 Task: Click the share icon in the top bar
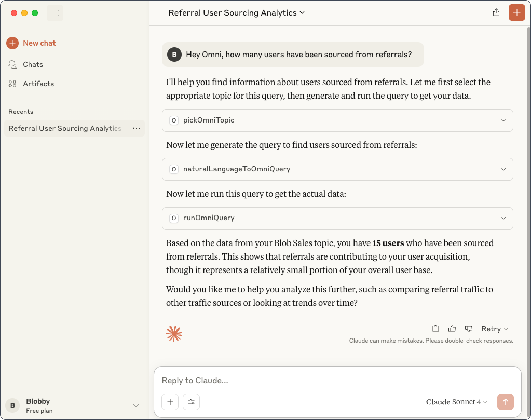coord(496,12)
